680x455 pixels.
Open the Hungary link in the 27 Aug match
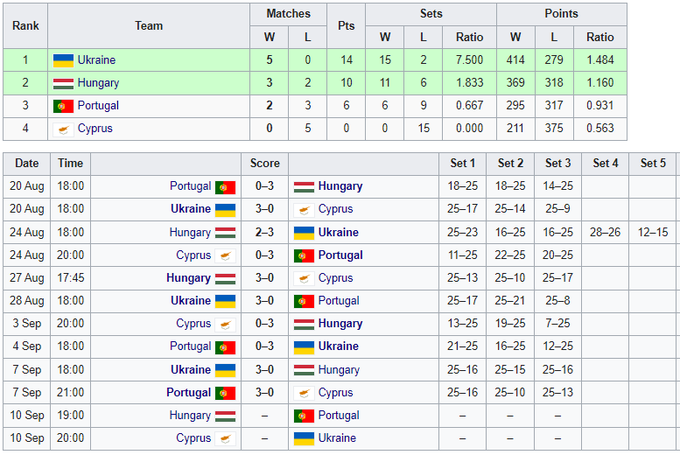[188, 278]
